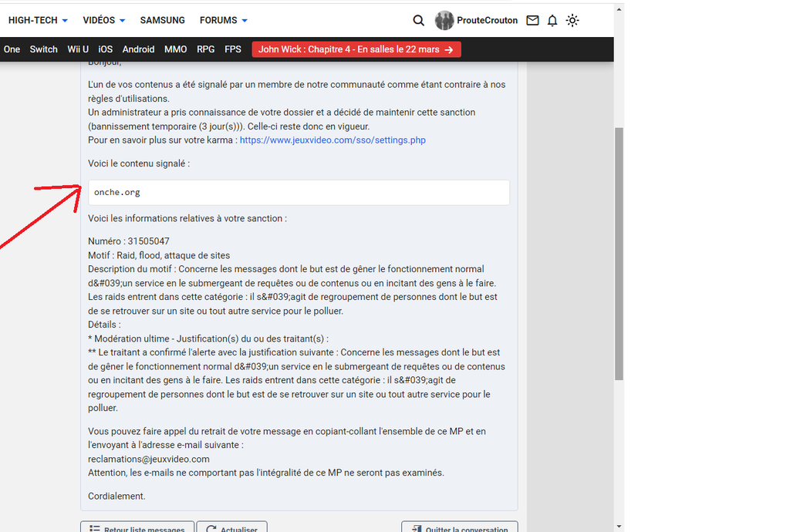Open the notifications bell
The width and height of the screenshot is (790, 532).
552,21
